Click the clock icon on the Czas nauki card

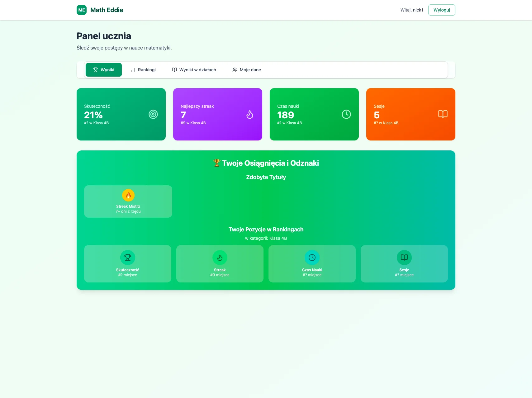point(346,114)
